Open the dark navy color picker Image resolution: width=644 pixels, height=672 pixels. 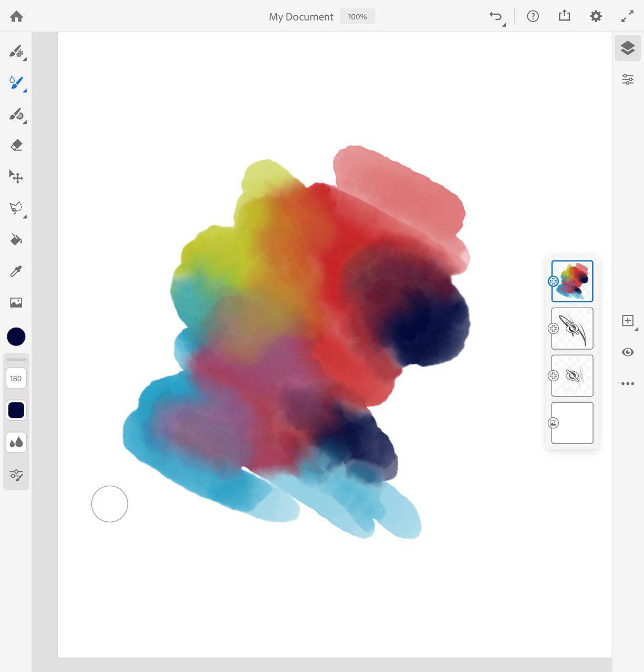(16, 337)
